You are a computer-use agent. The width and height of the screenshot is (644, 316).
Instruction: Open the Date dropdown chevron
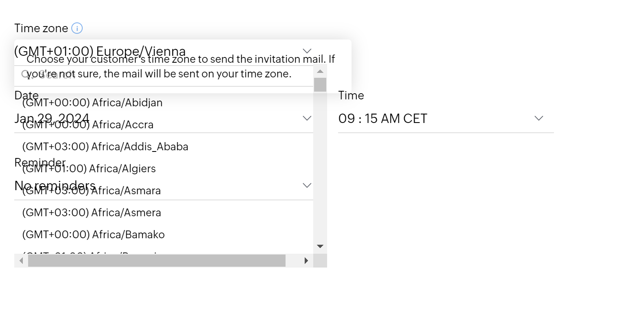point(307,118)
